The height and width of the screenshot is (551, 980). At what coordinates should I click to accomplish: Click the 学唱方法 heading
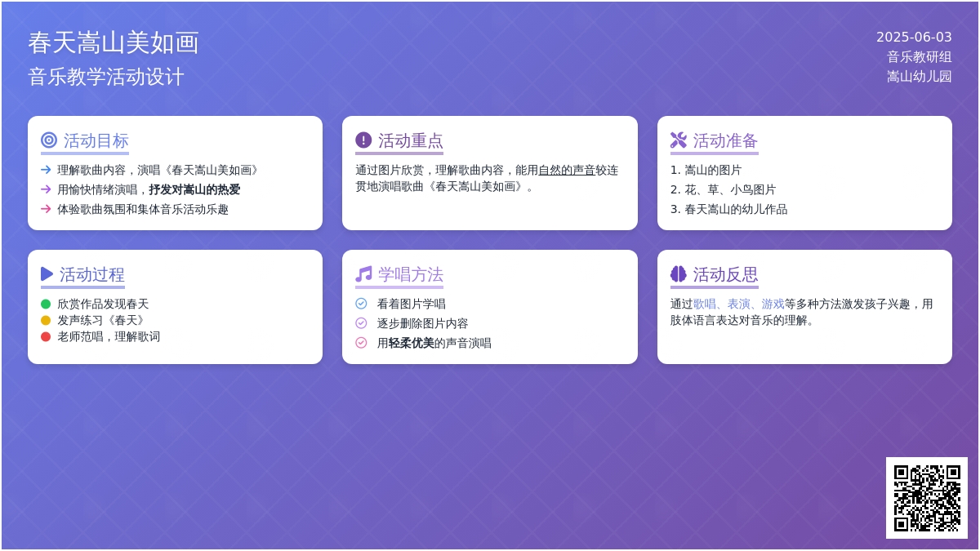point(411,274)
